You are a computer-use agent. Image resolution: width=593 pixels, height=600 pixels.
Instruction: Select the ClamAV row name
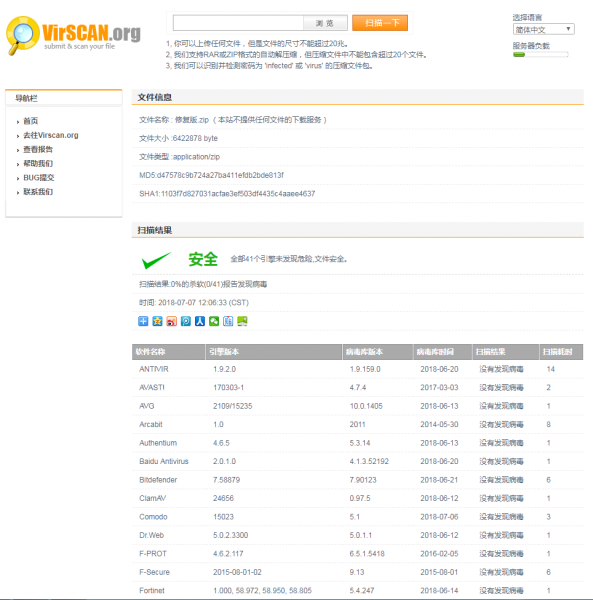(x=153, y=498)
